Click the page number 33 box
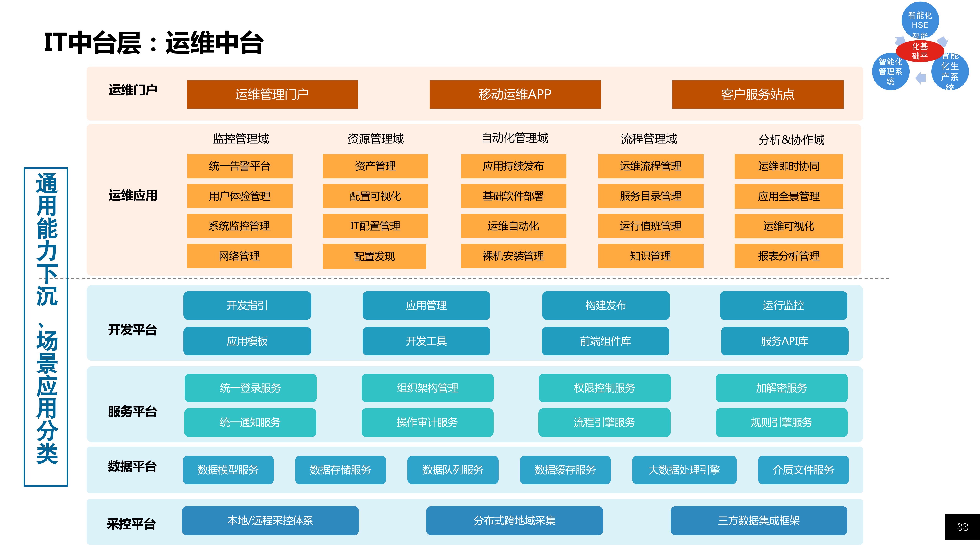Screen dimensions: 980x551 pos(962,527)
